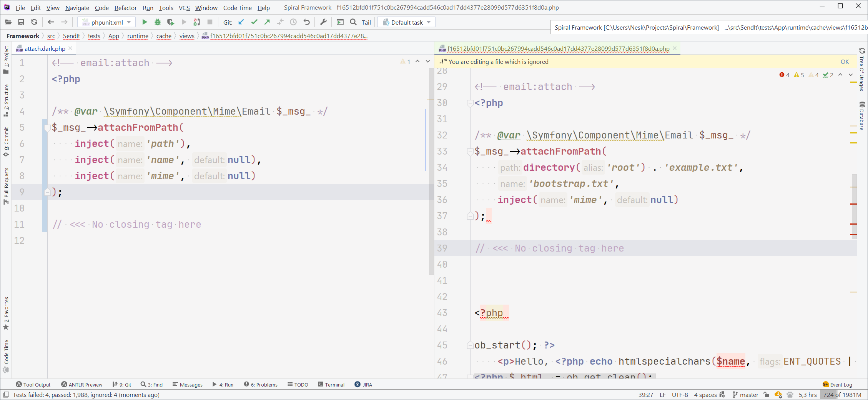Click OK on the ignored file notification
Image resolution: width=868 pixels, height=400 pixels.
(x=845, y=62)
